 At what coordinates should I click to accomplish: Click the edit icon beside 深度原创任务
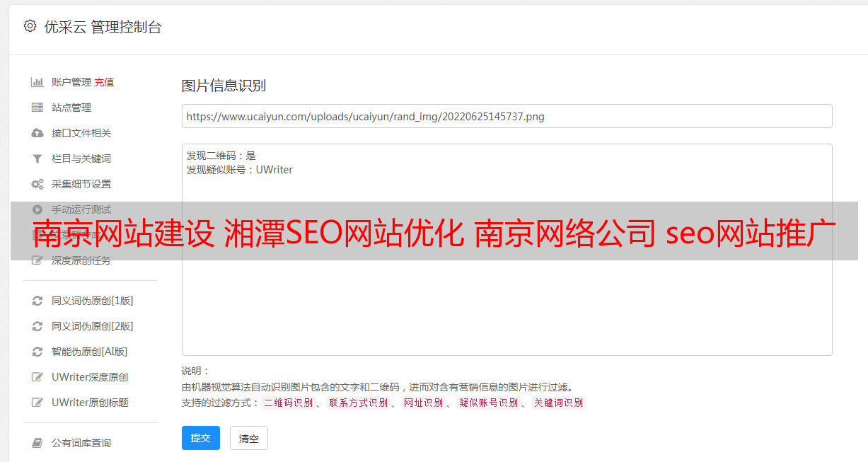pos(37,260)
